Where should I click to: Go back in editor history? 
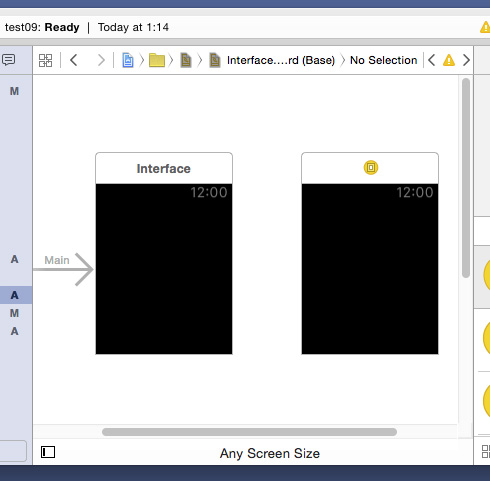(x=74, y=60)
